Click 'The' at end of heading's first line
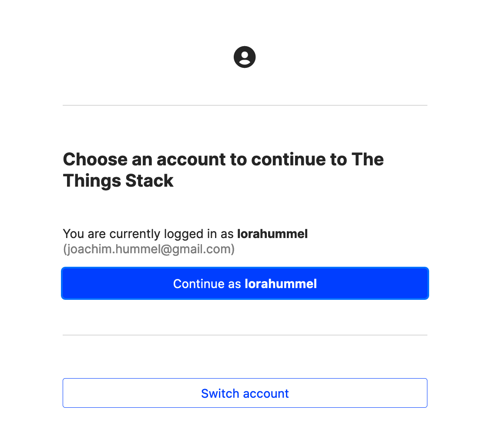Image resolution: width=504 pixels, height=443 pixels. (x=368, y=159)
